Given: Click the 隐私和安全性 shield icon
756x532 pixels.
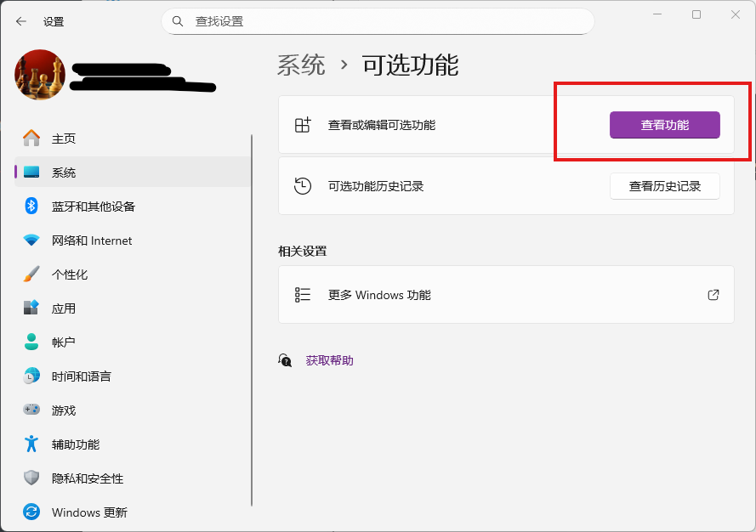Looking at the screenshot, I should tap(31, 478).
